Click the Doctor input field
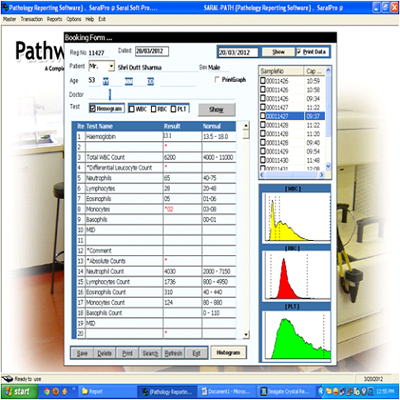Screen dimensions: 400x400 pos(161,95)
